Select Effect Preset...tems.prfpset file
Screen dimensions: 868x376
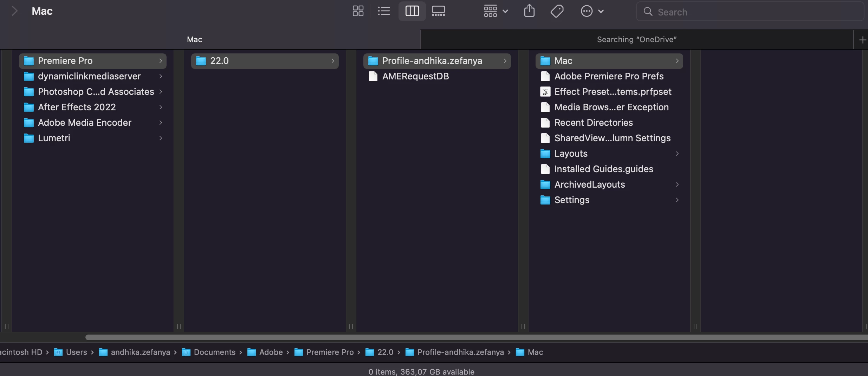pos(609,92)
